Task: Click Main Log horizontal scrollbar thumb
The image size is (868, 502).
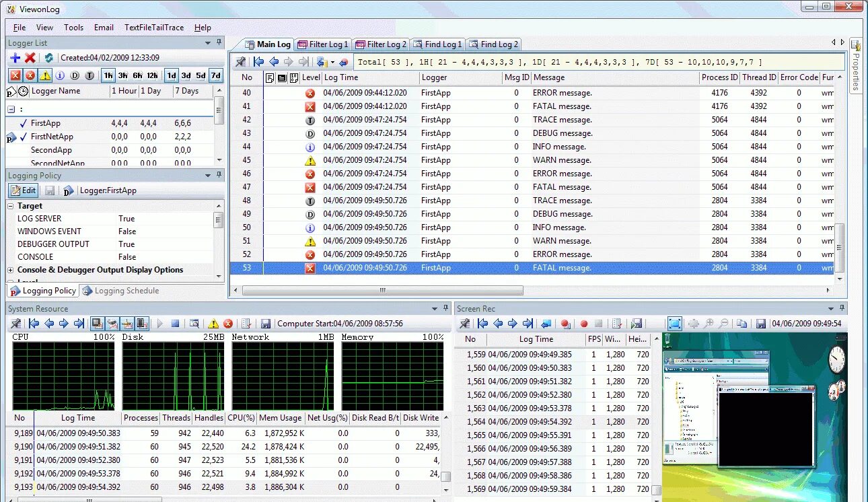Action: 382,291
